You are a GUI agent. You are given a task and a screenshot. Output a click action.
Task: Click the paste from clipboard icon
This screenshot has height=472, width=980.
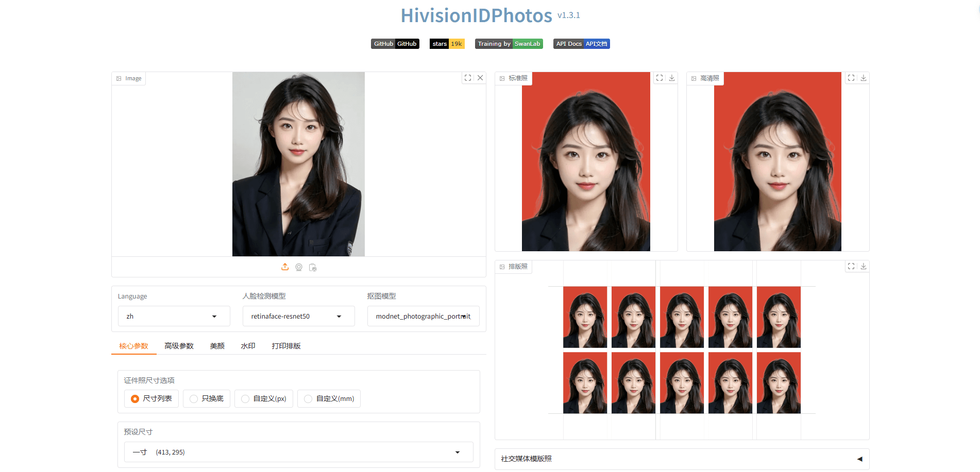(313, 267)
